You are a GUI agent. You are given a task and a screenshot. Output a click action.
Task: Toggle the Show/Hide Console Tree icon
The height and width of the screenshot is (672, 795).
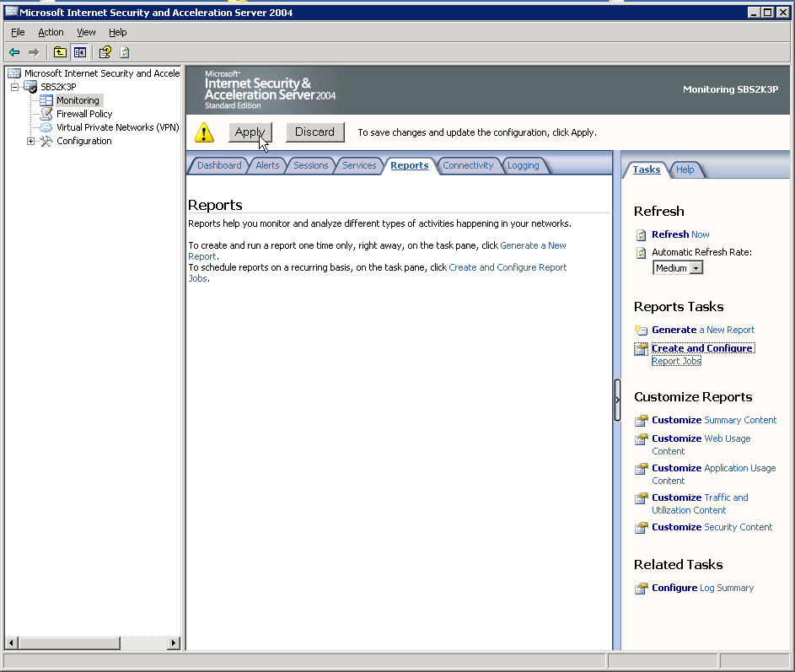coord(80,52)
